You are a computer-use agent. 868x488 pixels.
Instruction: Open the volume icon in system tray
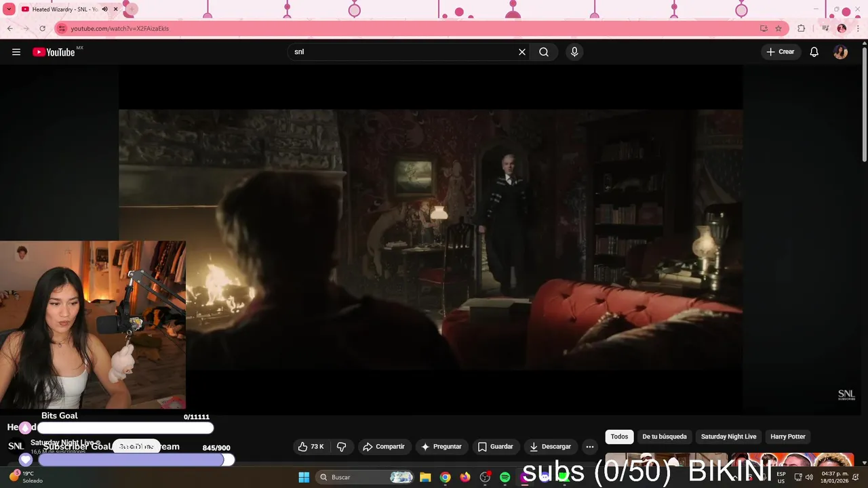point(809,477)
